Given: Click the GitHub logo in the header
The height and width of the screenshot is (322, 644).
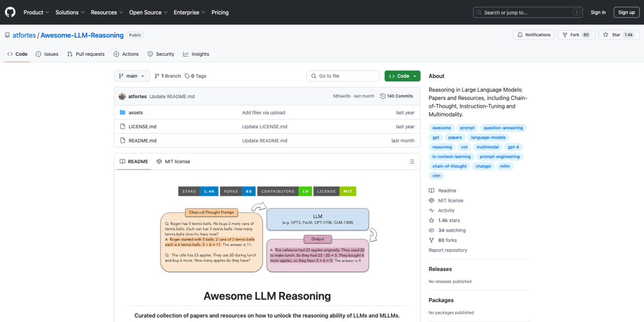Looking at the screenshot, I should (10, 12).
